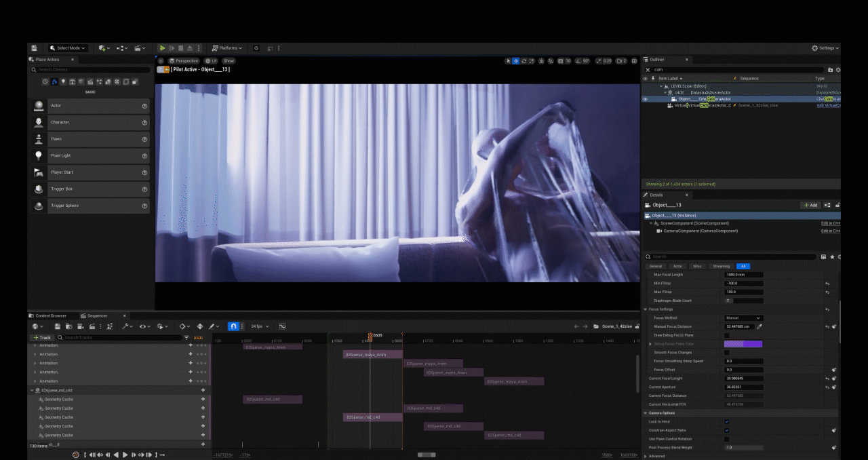Enable the Draw Debug Focus Plane checkbox

pyautogui.click(x=727, y=335)
